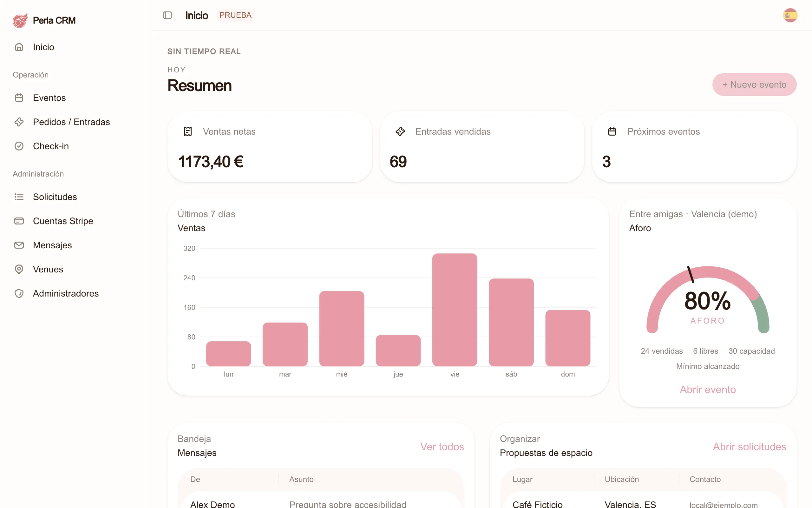Click Ver todos in Mensajes card
This screenshot has width=812, height=508.
pos(442,446)
